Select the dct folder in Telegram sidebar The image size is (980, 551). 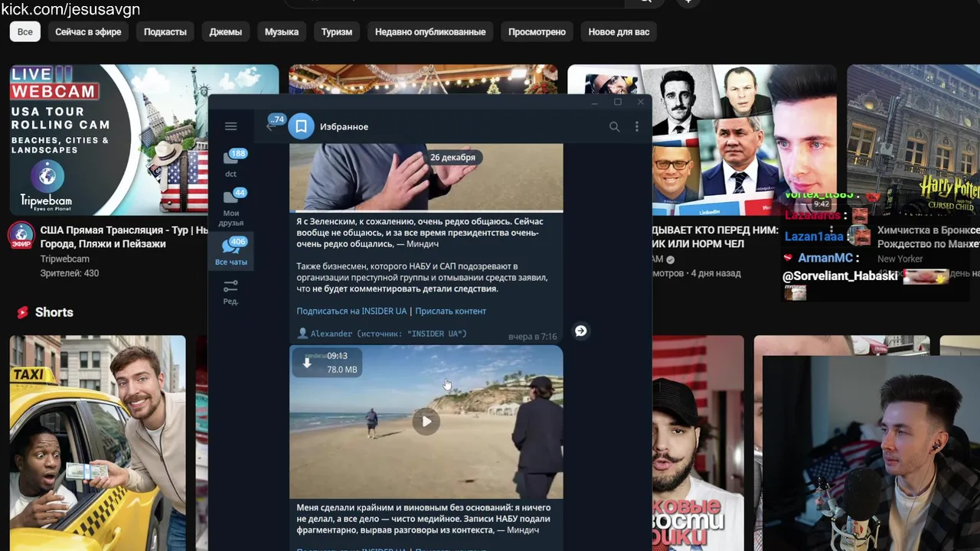(231, 163)
